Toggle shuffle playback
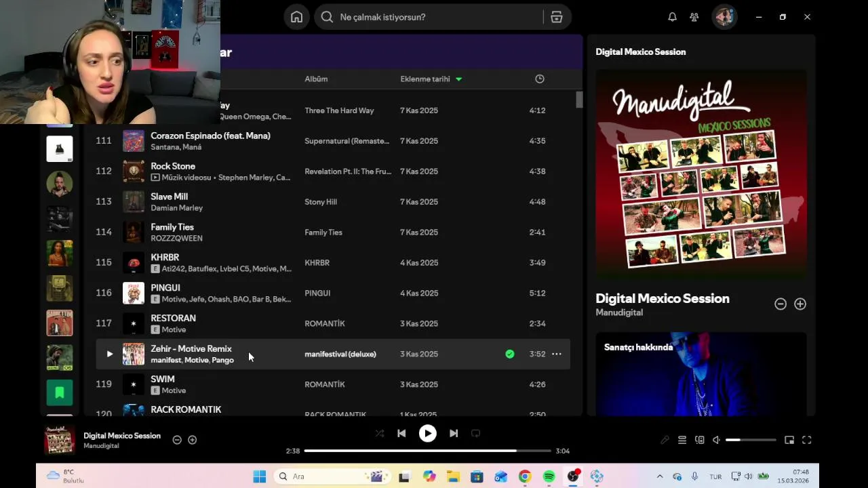Viewport: 868px width, 488px height. tap(380, 434)
